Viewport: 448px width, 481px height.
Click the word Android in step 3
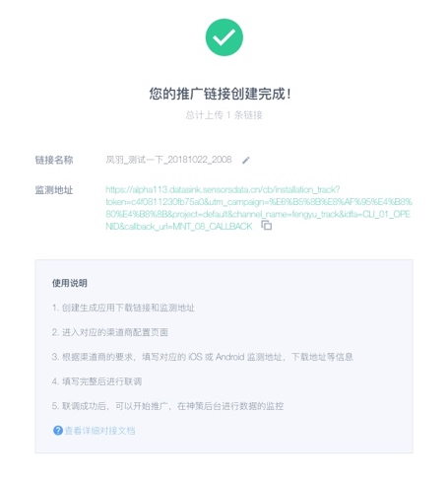[x=229, y=357]
